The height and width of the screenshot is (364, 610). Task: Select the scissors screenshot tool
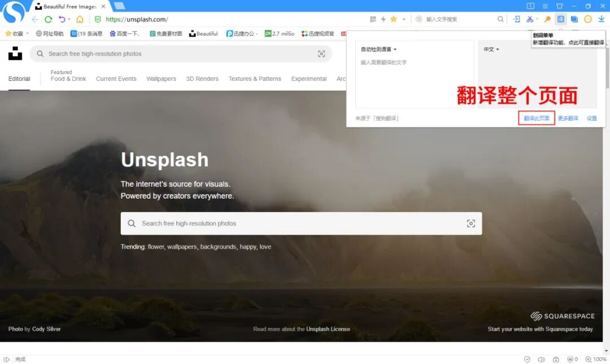[529, 19]
